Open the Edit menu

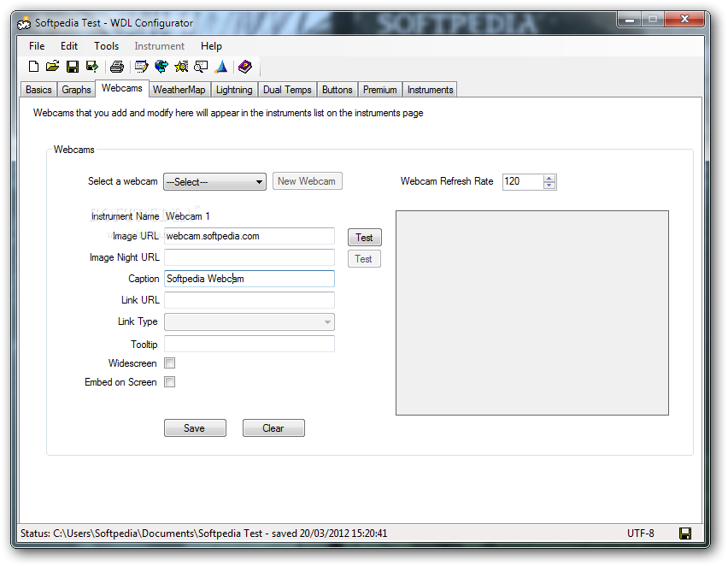(69, 46)
